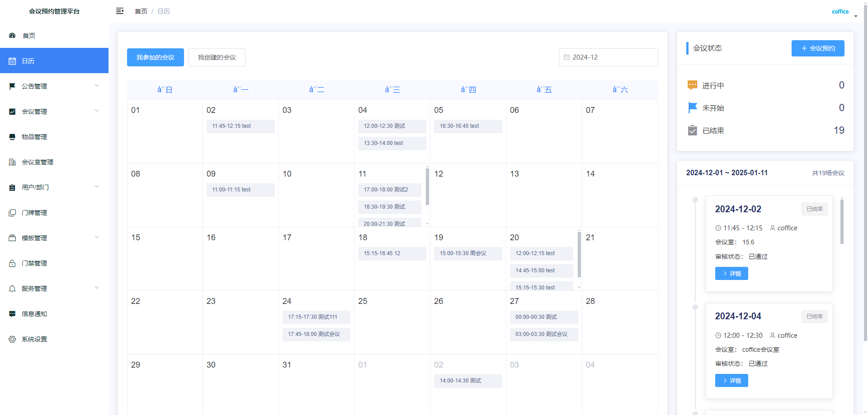Click the 未开始 blue flag status icon

coord(692,107)
